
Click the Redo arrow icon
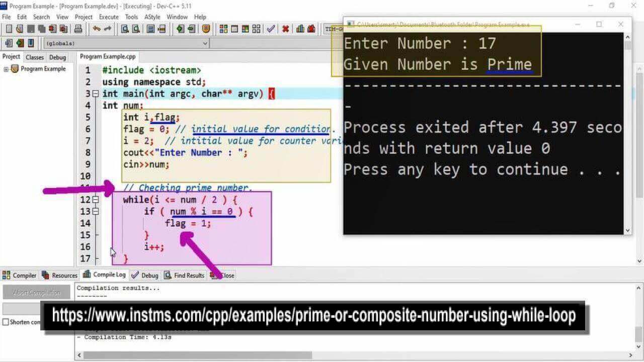click(108, 29)
